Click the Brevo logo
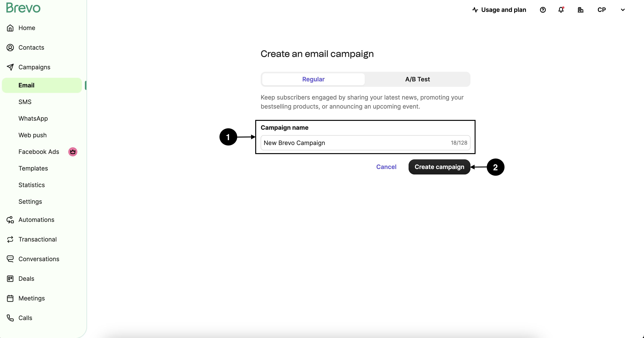This screenshot has width=644, height=338. [x=23, y=8]
